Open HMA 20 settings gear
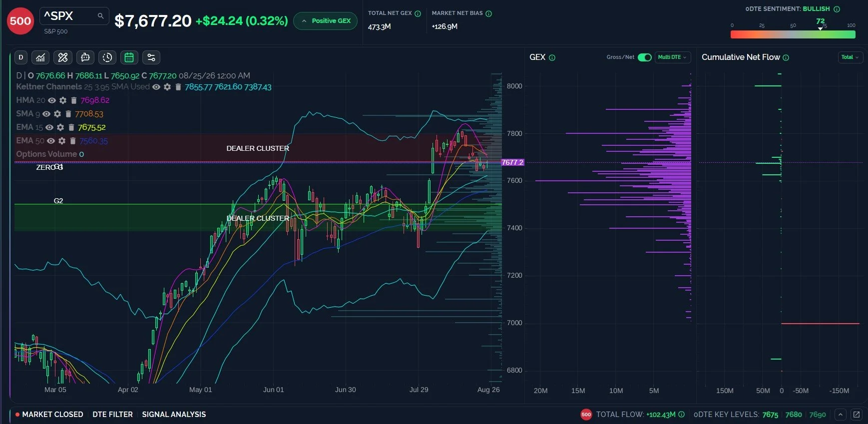Screen dimensions: 868x424 [63, 100]
